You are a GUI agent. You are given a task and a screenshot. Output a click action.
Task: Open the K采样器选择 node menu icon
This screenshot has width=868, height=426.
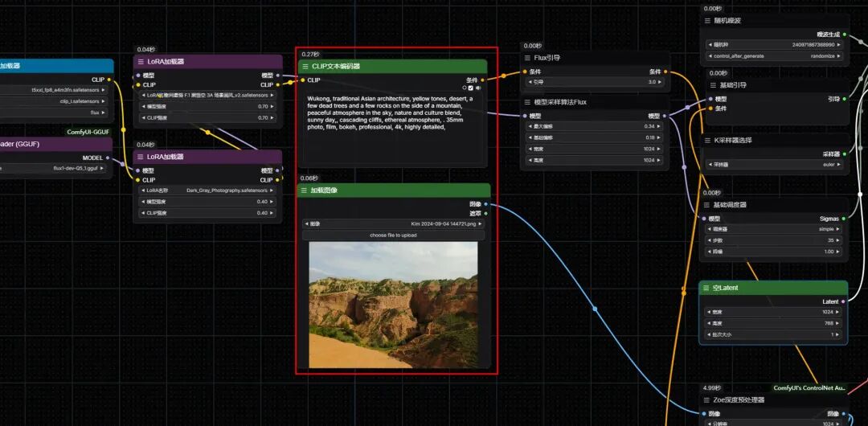click(707, 140)
